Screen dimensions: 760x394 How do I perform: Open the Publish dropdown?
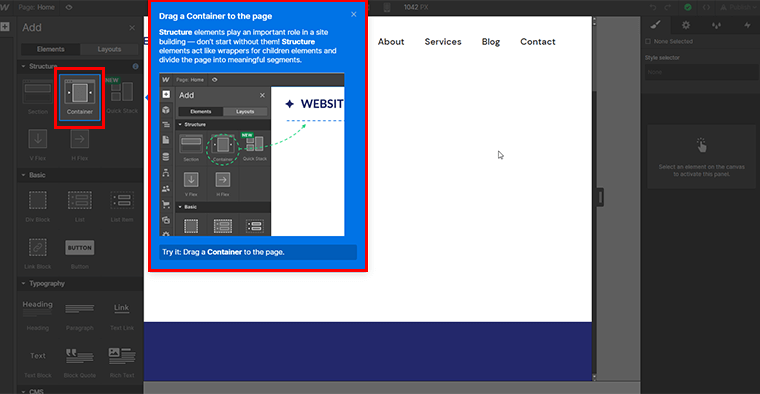point(739,7)
